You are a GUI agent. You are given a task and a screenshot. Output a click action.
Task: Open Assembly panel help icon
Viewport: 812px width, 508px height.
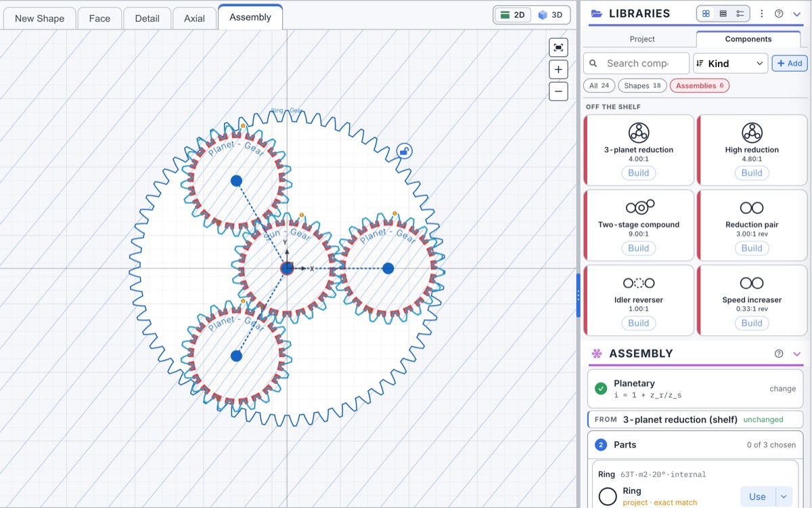click(x=779, y=354)
